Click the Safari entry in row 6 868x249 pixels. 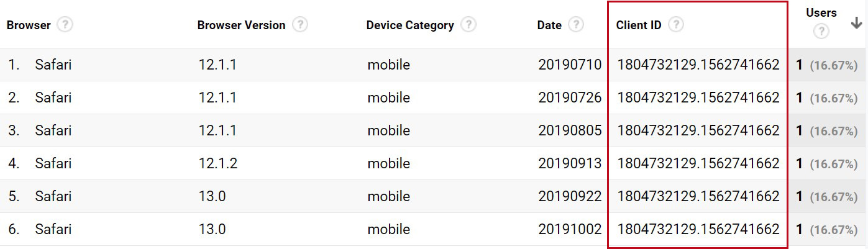pyautogui.click(x=53, y=229)
